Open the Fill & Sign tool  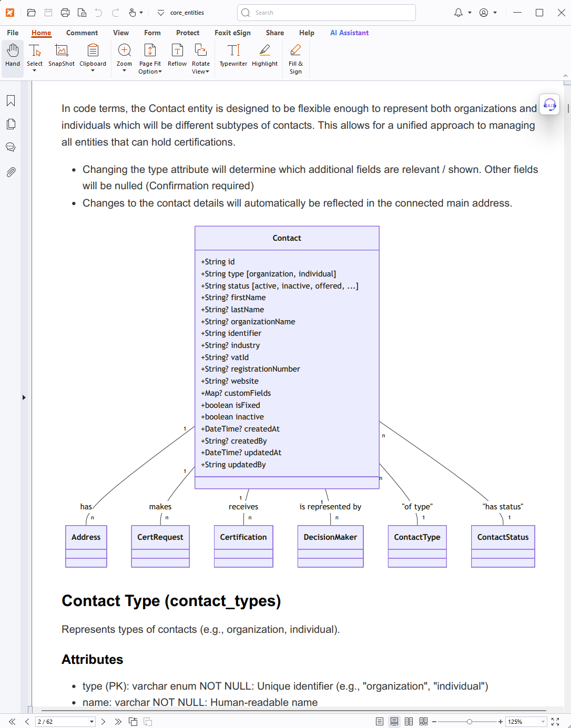[x=295, y=58]
